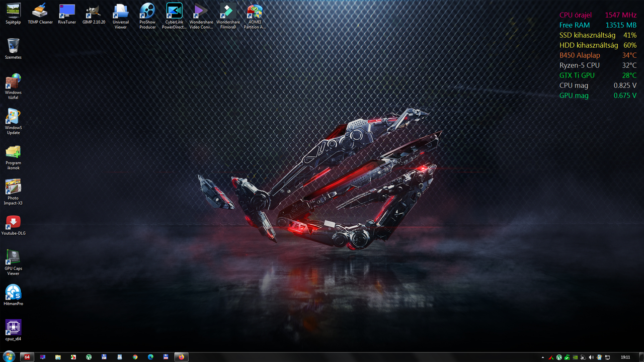
Task: Click the Show desktop strip
Action: 641,357
